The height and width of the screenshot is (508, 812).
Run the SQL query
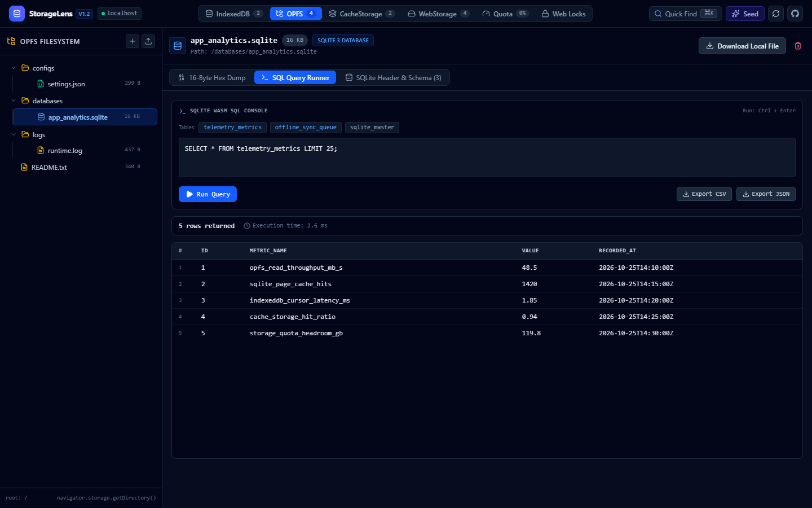[208, 194]
